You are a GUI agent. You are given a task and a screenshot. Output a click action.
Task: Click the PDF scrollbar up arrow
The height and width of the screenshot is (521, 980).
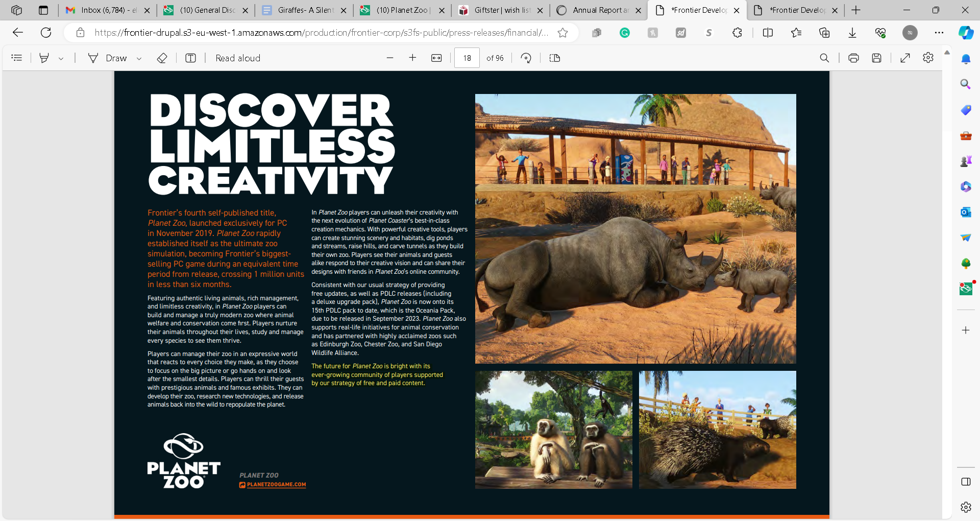click(947, 52)
